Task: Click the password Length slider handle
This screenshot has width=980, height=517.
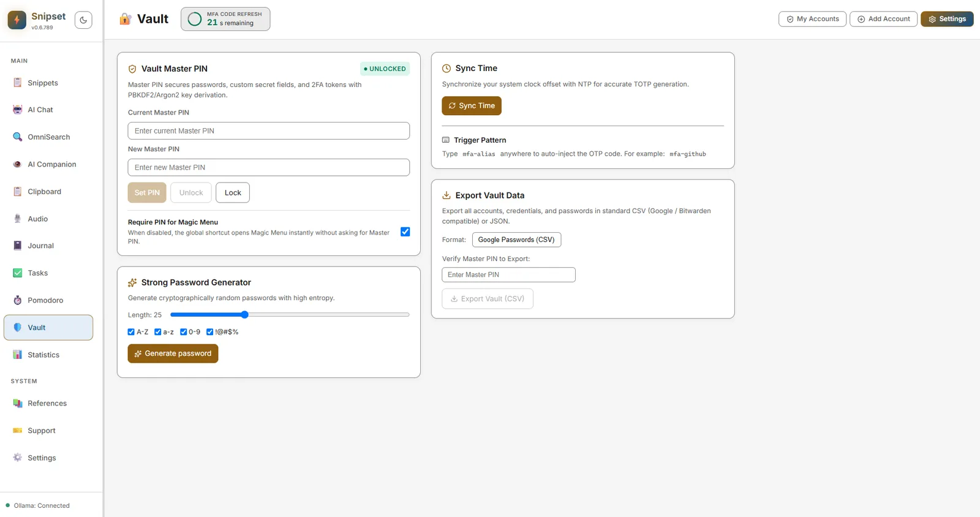Action: [x=244, y=315]
